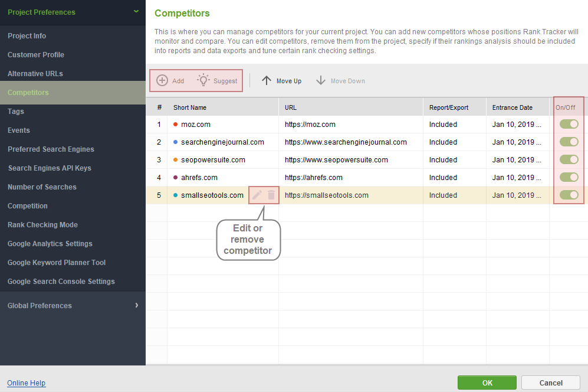Disable the seopowersuite.com competitor switch
The image size is (588, 392).
(569, 159)
